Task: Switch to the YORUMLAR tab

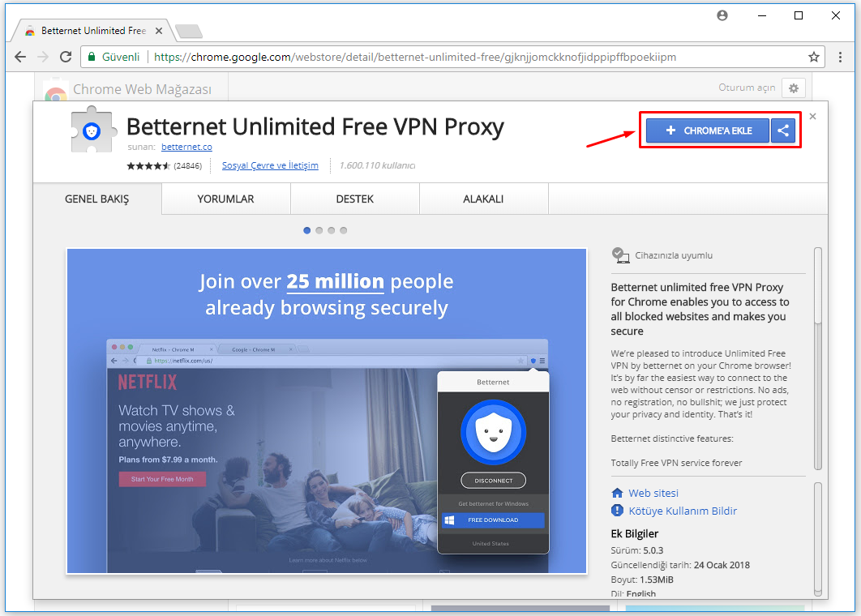Action: [225, 199]
